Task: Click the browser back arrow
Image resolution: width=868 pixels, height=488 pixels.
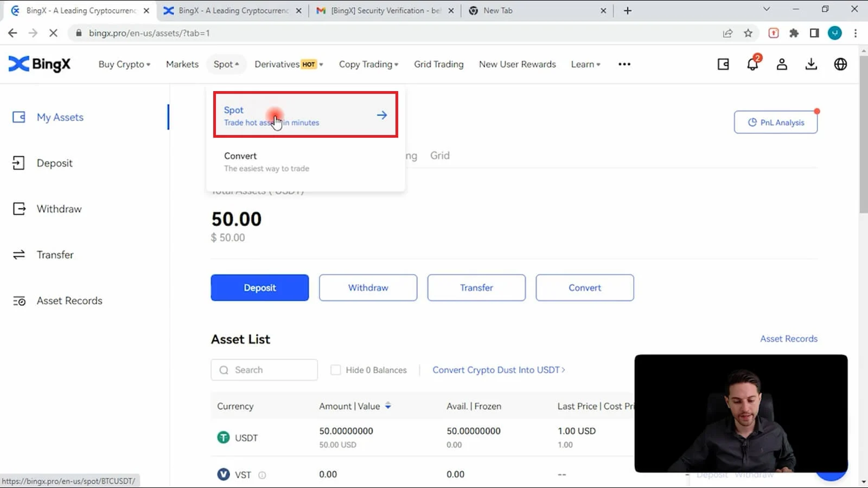Action: 12,33
